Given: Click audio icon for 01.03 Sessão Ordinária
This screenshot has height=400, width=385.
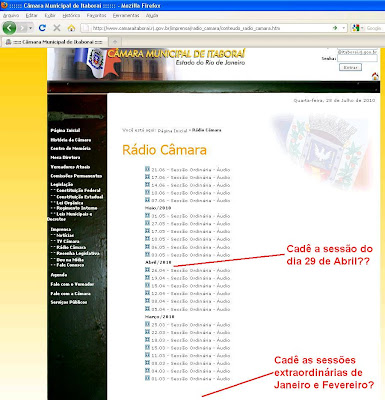Looking at the screenshot, I should click(x=147, y=378).
